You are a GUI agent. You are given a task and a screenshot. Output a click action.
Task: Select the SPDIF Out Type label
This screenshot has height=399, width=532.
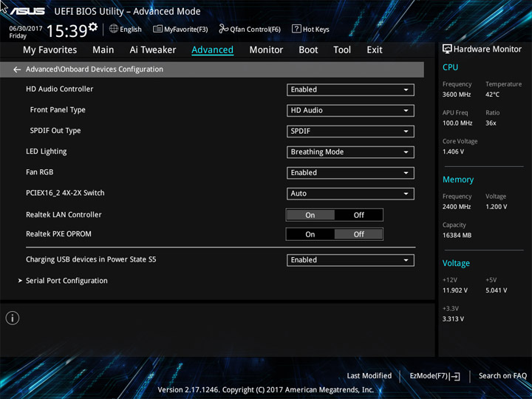55,131
